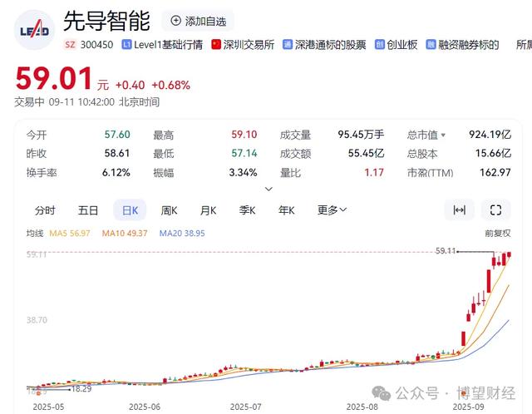Click the 成交量 value 95.45万手
The image size is (532, 414).
pyautogui.click(x=361, y=135)
